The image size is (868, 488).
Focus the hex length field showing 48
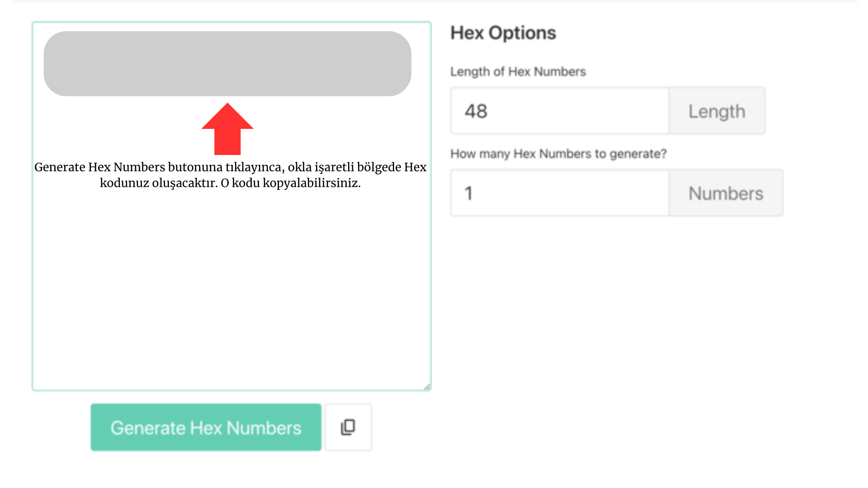(x=559, y=111)
